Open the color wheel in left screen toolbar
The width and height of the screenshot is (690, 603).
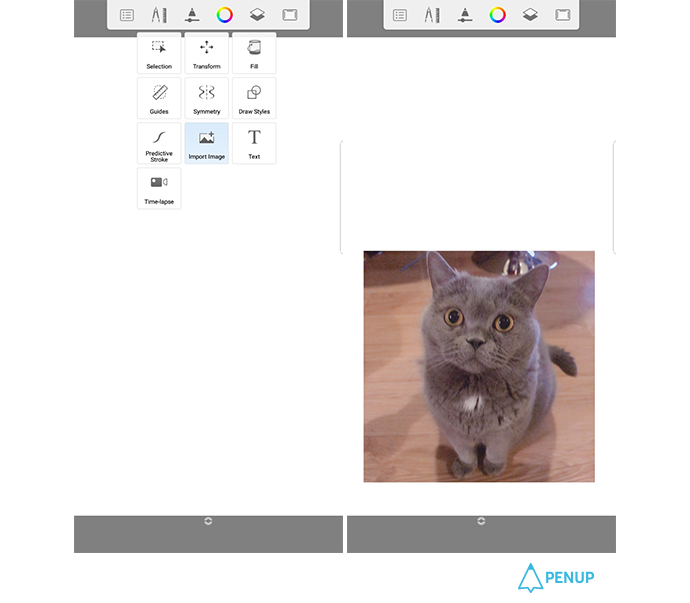coord(224,15)
